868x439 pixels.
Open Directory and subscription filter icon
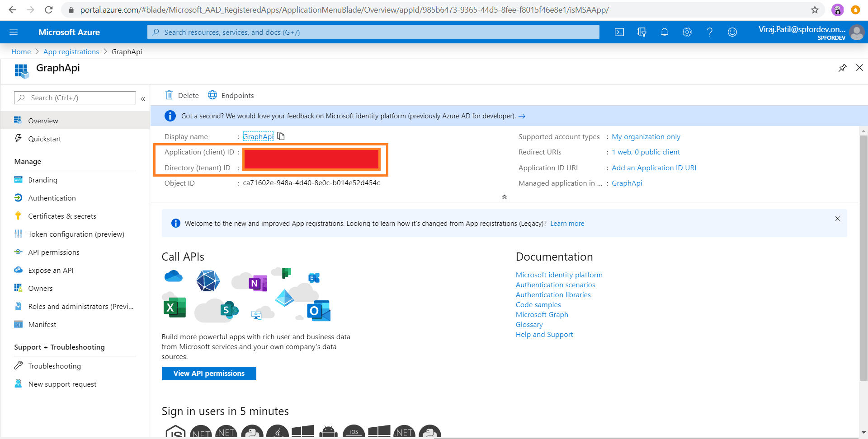point(642,32)
